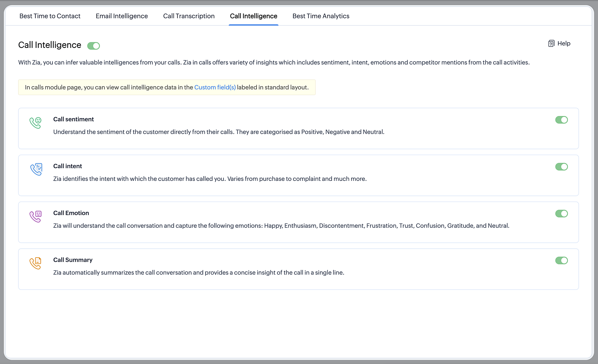
Task: Switch off the Call Emotion toggle
Action: [x=561, y=214]
